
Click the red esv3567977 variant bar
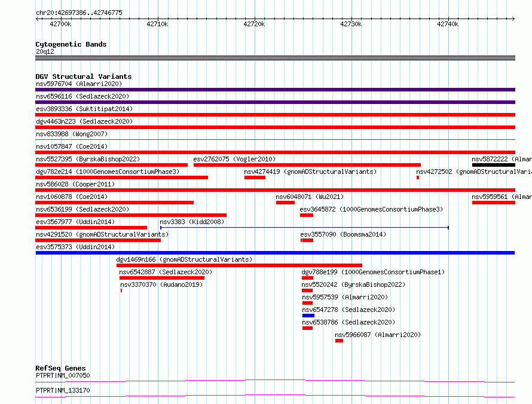point(91,228)
